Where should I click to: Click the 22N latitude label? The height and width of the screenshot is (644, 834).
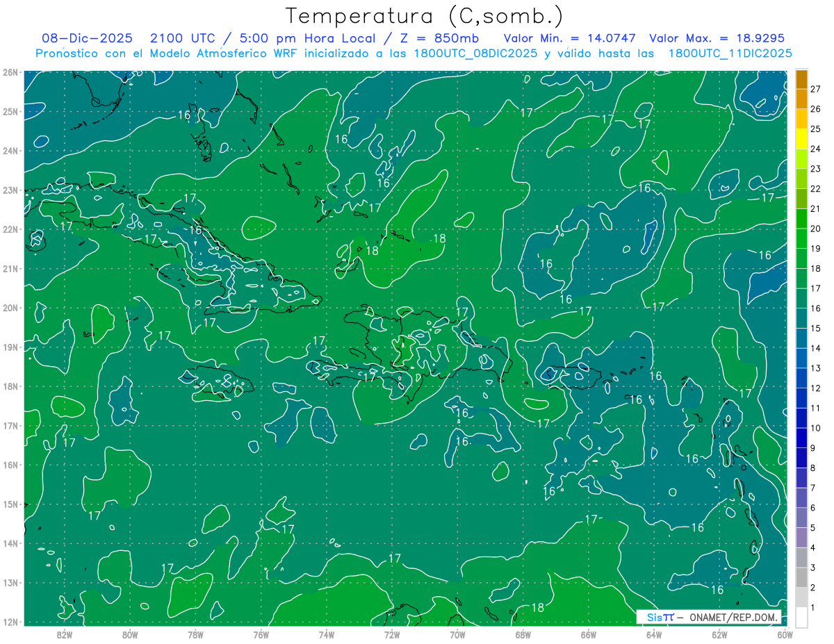pos(10,229)
